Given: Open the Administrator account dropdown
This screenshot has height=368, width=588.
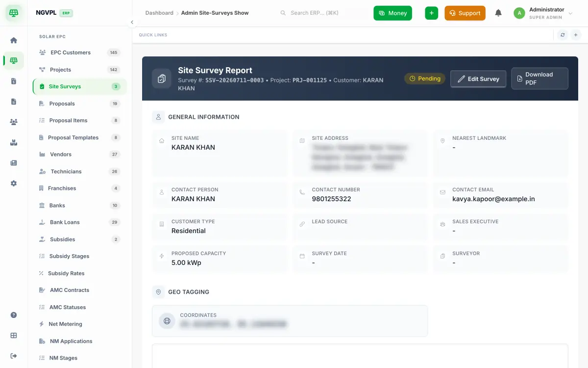Looking at the screenshot, I should click(543, 13).
